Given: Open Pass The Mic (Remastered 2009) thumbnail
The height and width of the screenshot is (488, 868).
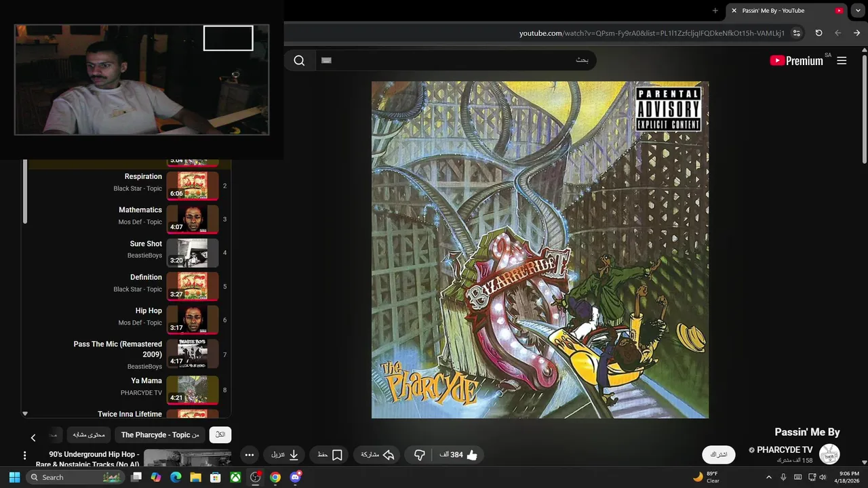Looking at the screenshot, I should tap(193, 354).
